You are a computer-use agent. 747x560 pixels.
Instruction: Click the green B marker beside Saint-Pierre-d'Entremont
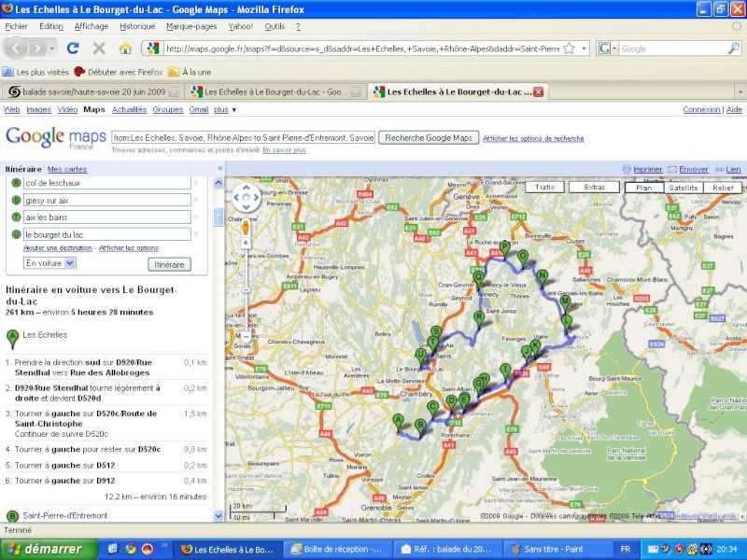coord(12,516)
